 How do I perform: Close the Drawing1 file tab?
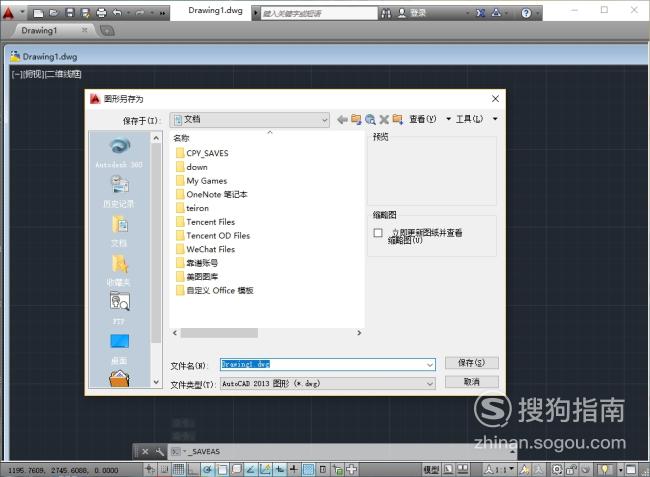(85, 30)
